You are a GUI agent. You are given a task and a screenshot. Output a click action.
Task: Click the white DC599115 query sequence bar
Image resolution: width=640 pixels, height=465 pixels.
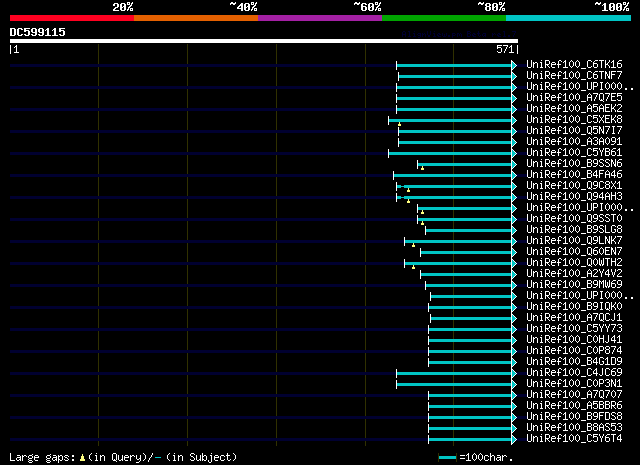tap(264, 41)
